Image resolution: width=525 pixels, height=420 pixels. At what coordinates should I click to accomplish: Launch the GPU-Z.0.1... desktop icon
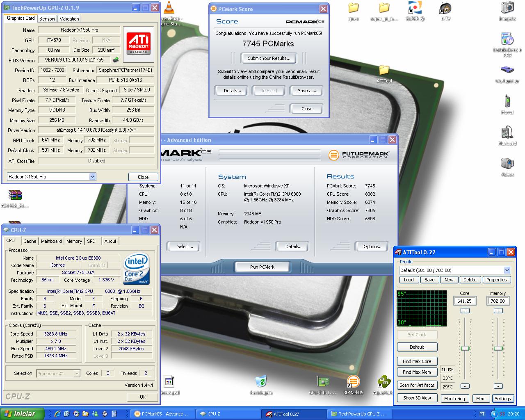(x=322, y=385)
